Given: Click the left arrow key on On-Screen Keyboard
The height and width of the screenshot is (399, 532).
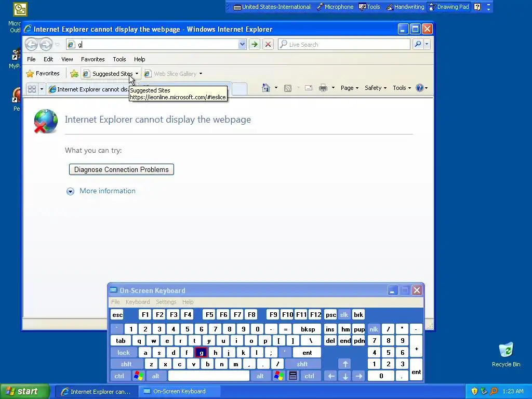Looking at the screenshot, I should [x=331, y=376].
